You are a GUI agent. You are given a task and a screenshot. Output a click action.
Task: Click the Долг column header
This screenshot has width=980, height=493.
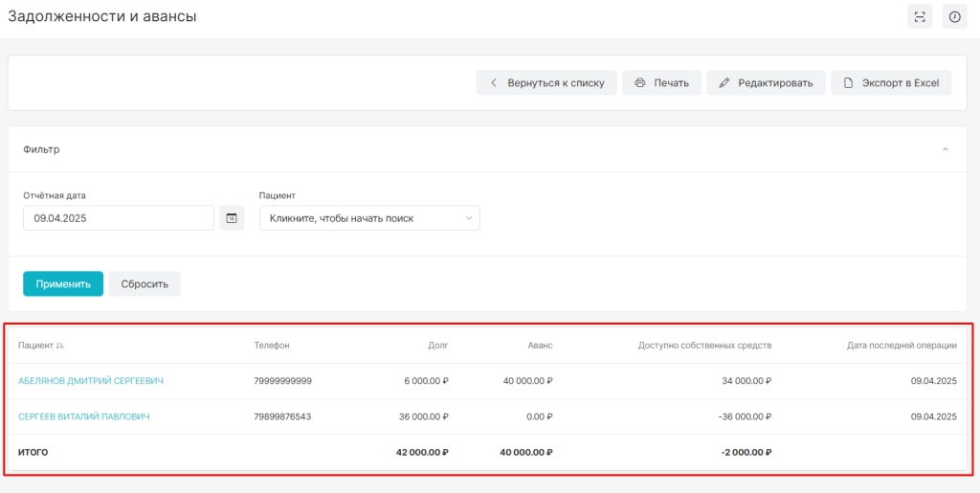440,345
